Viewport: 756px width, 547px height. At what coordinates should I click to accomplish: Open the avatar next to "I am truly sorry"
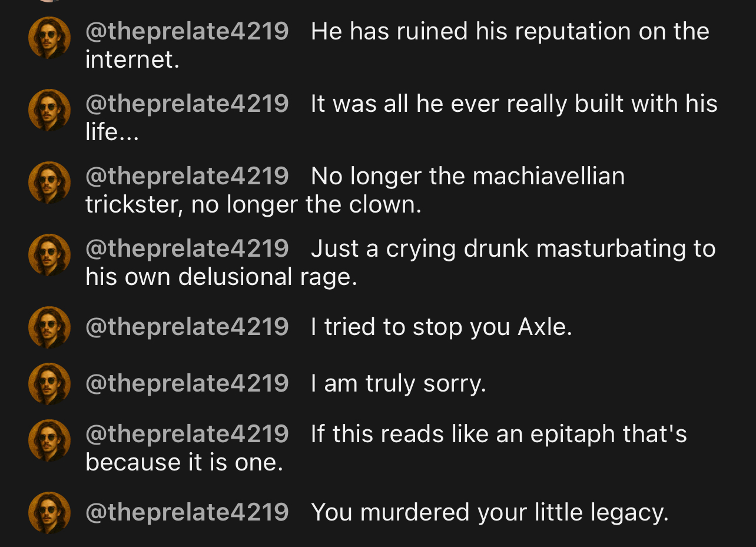point(49,384)
